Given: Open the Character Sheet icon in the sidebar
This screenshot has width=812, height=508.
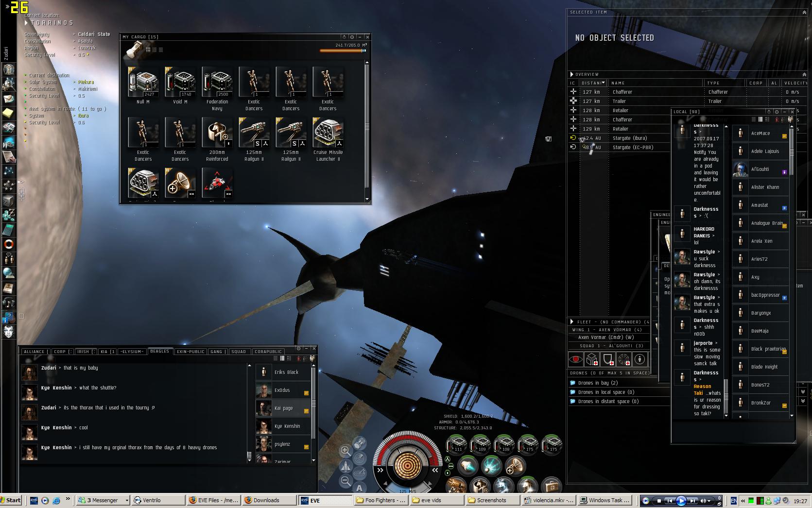Looking at the screenshot, I should pos(9,68).
